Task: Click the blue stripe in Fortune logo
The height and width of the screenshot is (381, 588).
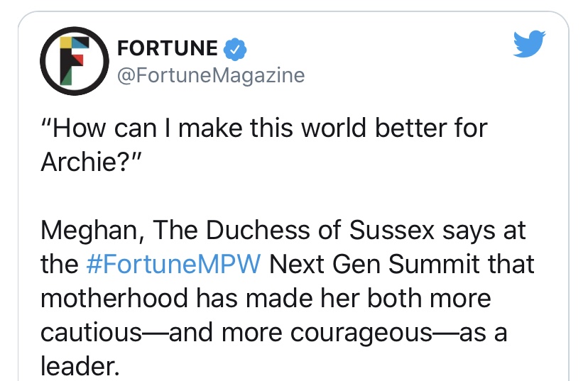Action: coord(77,41)
